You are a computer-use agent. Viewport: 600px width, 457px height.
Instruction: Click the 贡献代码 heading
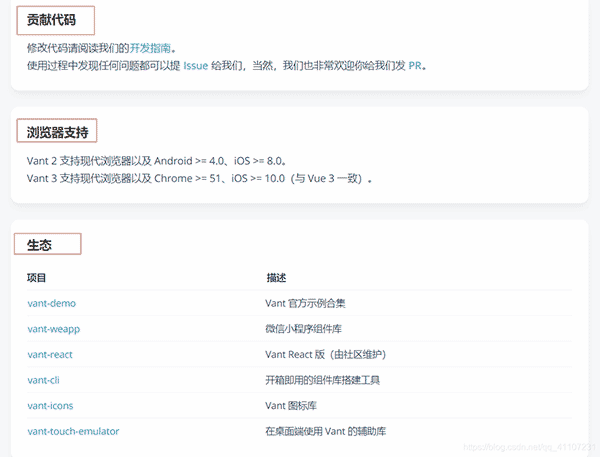[x=51, y=20]
